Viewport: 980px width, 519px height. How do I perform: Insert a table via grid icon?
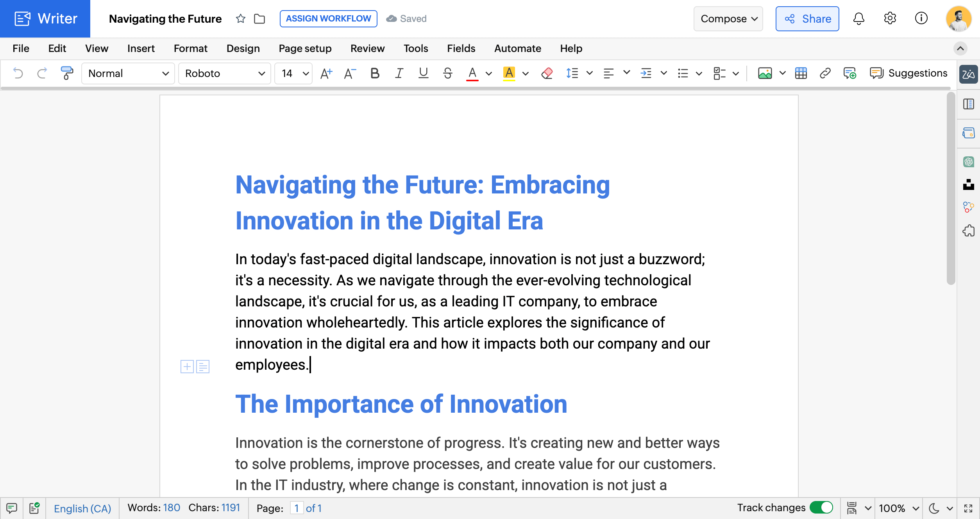click(x=801, y=73)
